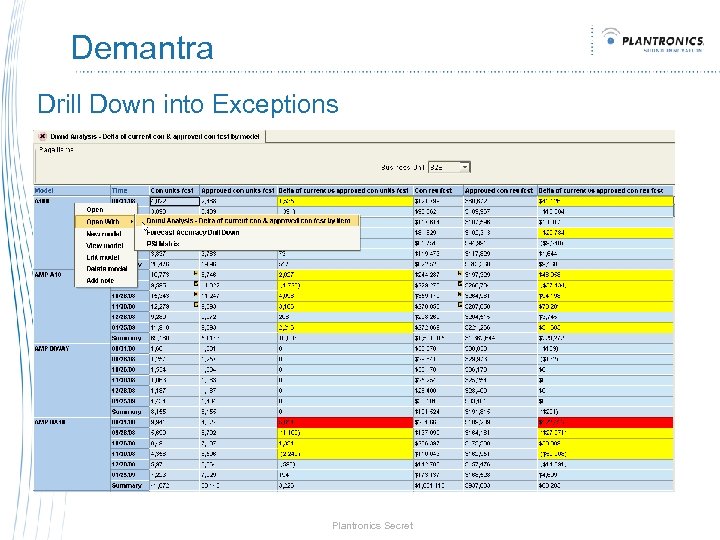Open Demand Analysis fcst by item submenu option
Image resolution: width=720 pixels, height=540 pixels.
coord(248,221)
